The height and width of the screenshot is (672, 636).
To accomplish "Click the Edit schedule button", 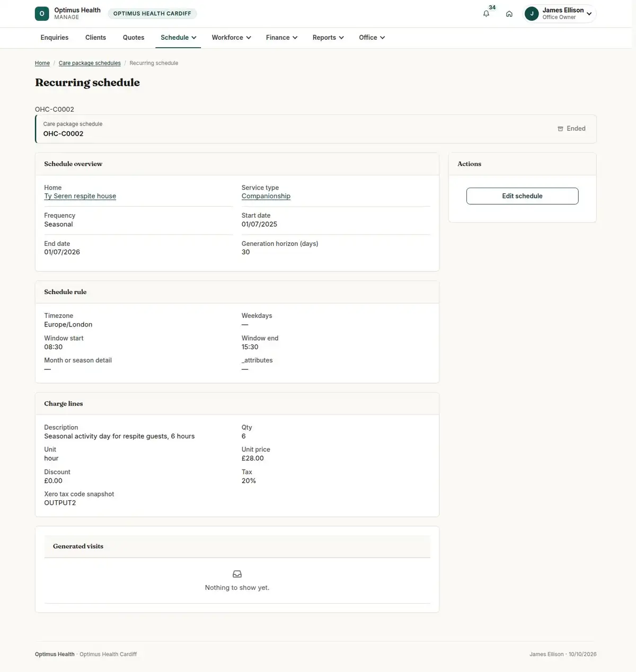I will click(x=522, y=196).
